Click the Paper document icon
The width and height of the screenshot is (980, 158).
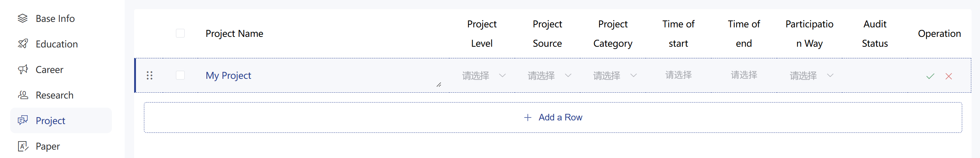[23, 146]
